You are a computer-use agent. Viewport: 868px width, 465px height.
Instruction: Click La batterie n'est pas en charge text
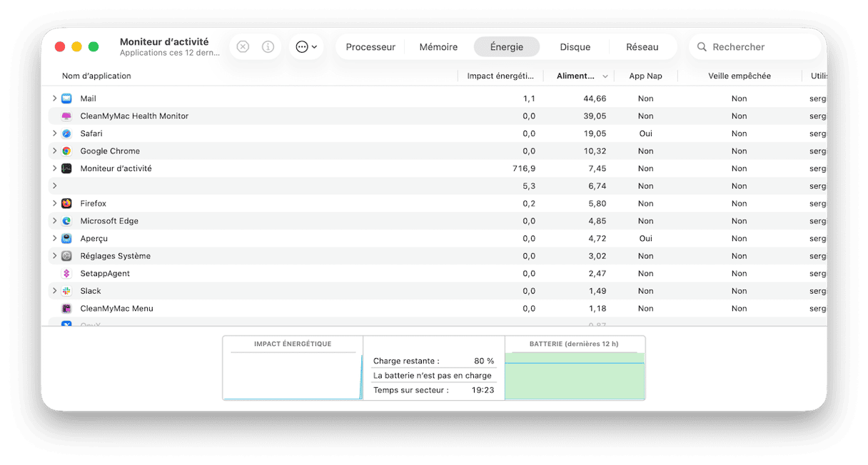[x=433, y=376]
